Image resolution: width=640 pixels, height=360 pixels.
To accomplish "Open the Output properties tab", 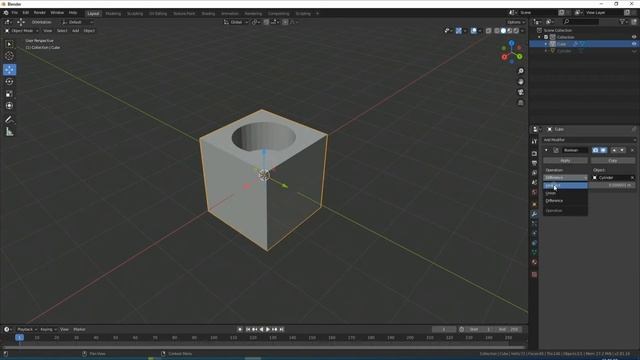I will point(534,163).
